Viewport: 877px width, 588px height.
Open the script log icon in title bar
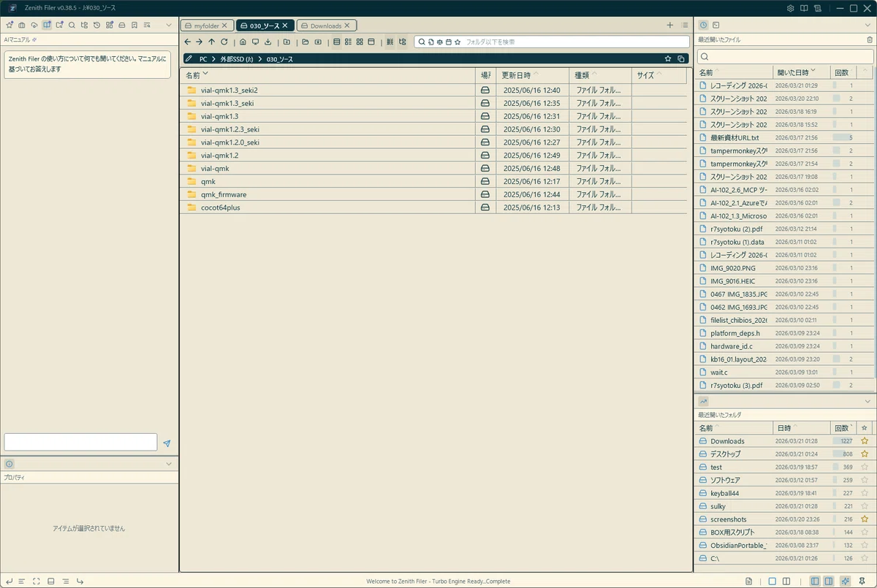click(818, 8)
